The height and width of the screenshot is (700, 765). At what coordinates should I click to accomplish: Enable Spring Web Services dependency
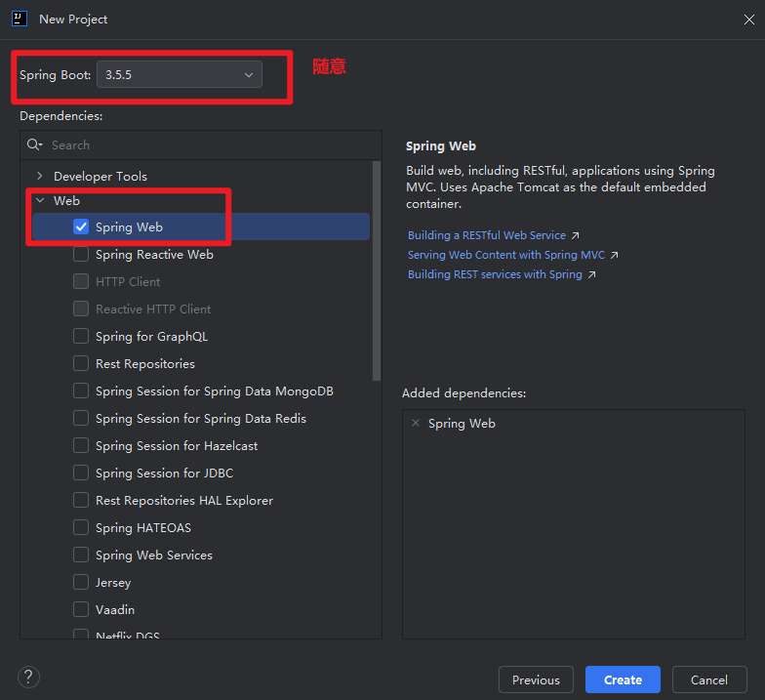(x=81, y=555)
